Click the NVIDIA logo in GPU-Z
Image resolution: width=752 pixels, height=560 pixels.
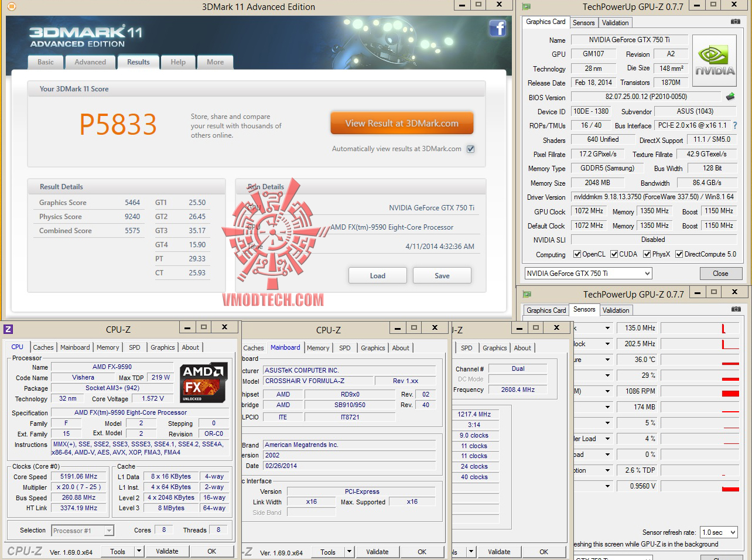[715, 62]
